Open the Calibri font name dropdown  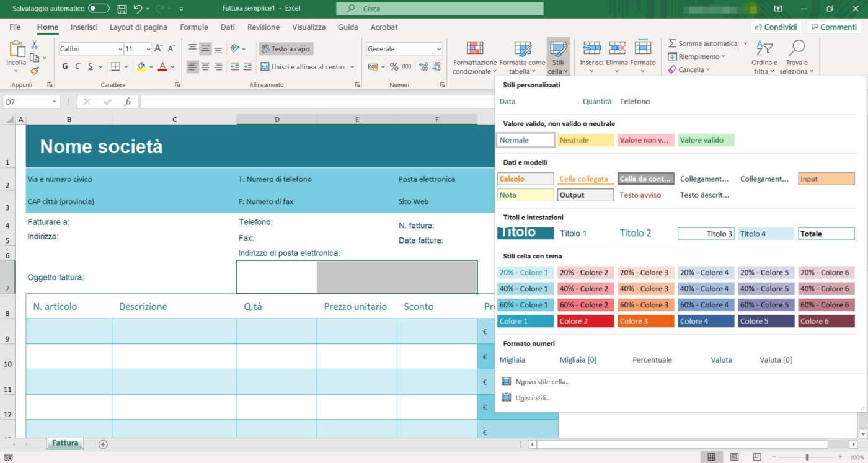(120, 49)
